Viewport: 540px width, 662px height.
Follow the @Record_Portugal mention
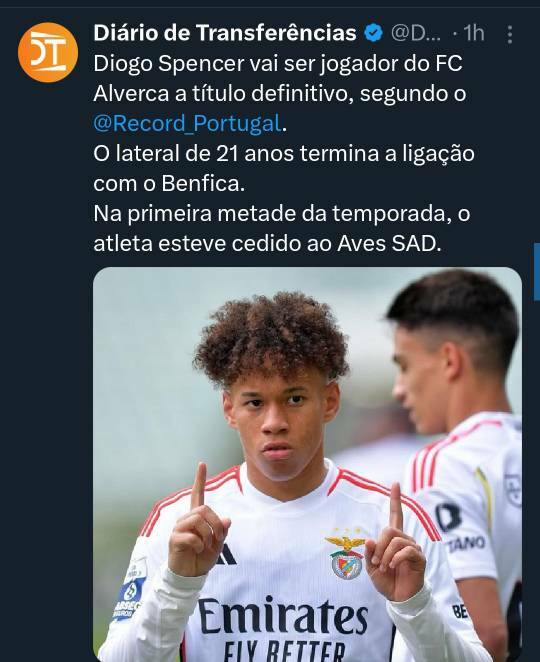coord(187,123)
